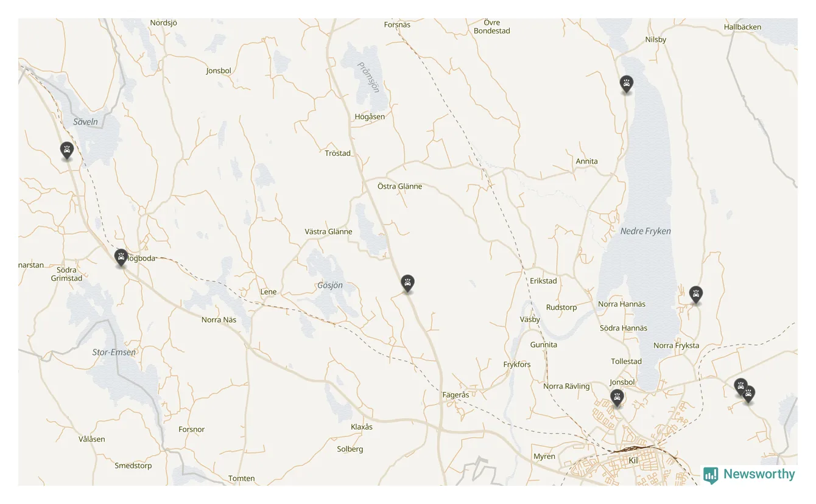816x504 pixels.
Task: Click the Stor-Emsen lake label
Action: [x=114, y=352]
